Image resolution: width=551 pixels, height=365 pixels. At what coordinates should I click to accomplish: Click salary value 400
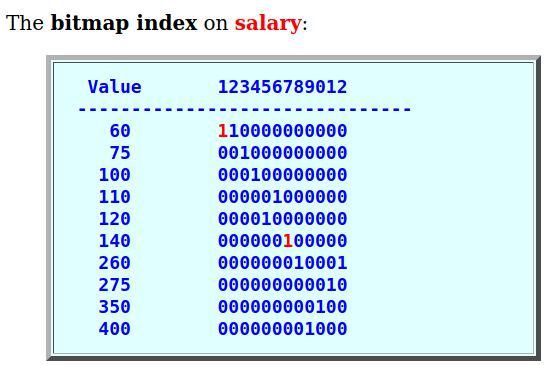coord(115,329)
